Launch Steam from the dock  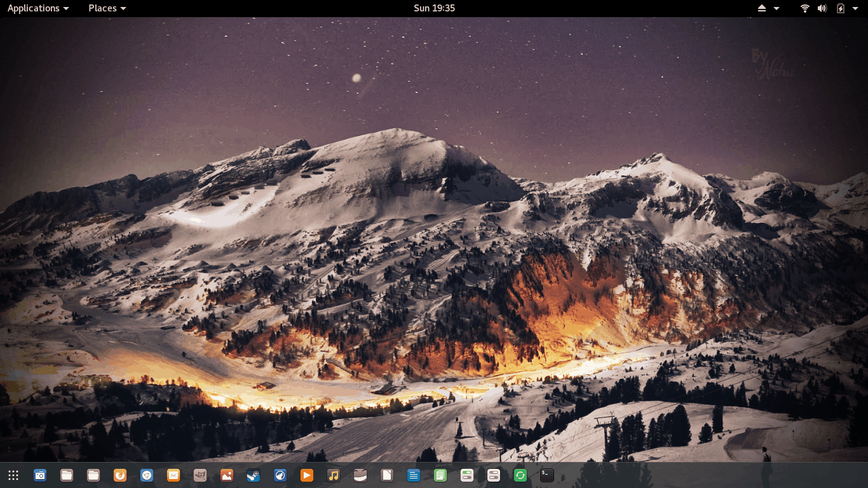pyautogui.click(x=254, y=475)
